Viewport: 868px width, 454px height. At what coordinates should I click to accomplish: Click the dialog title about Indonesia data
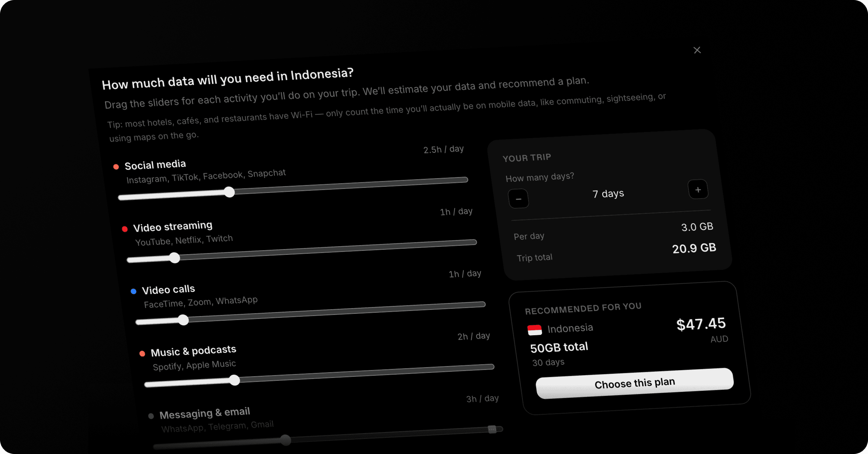227,79
